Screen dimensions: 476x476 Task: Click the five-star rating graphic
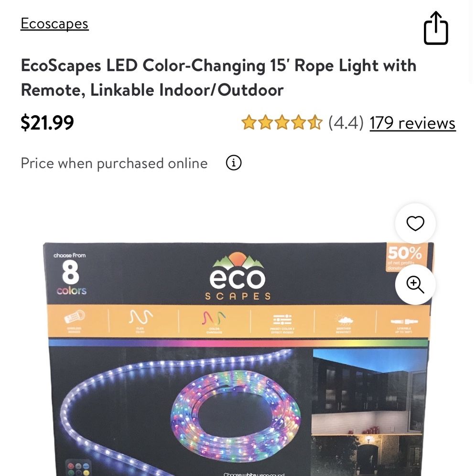point(281,123)
